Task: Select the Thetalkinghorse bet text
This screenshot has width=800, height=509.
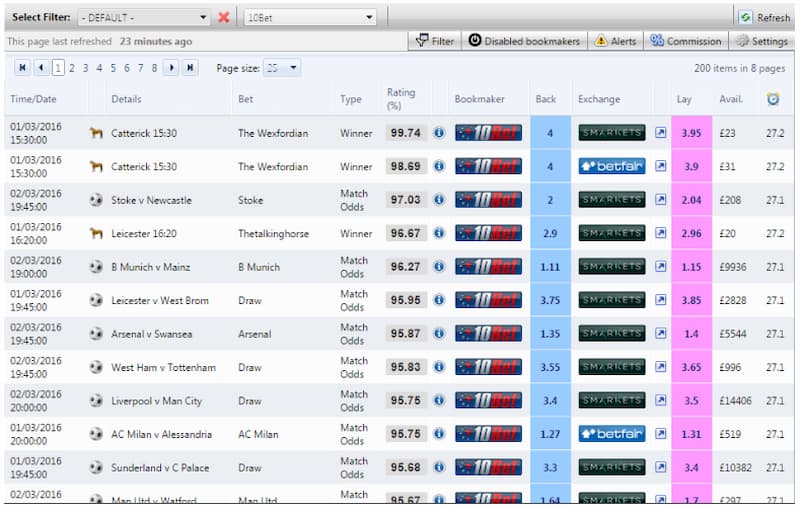Action: [273, 234]
